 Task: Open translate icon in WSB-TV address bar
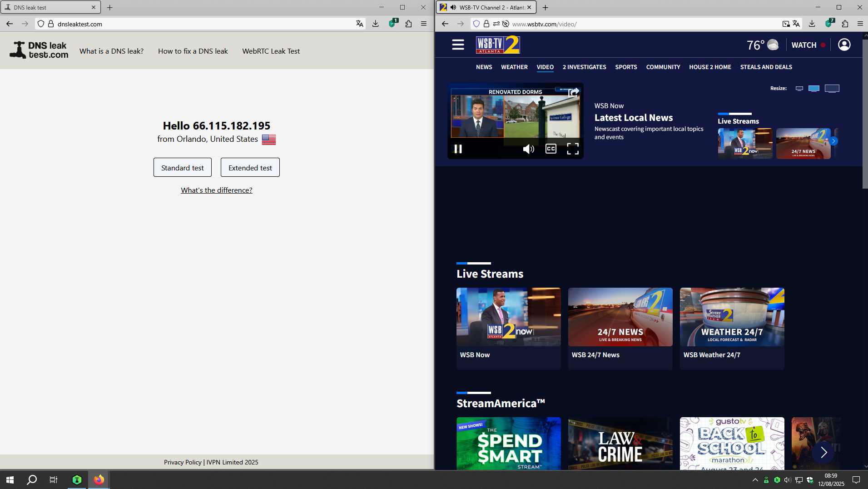click(796, 24)
